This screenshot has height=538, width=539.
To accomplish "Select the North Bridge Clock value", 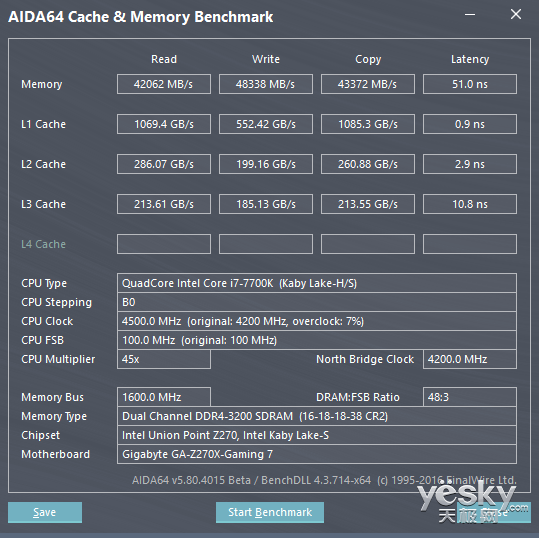I will click(x=470, y=359).
